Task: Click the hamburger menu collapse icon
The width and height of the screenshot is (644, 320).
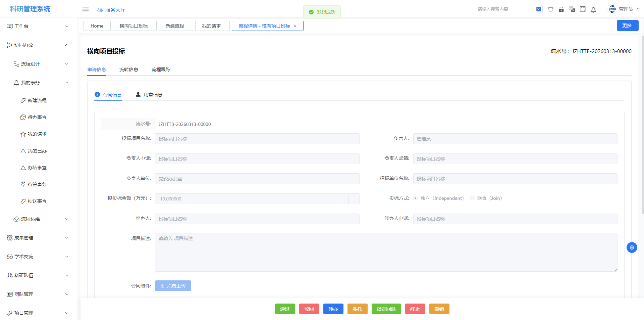Action: pos(86,9)
